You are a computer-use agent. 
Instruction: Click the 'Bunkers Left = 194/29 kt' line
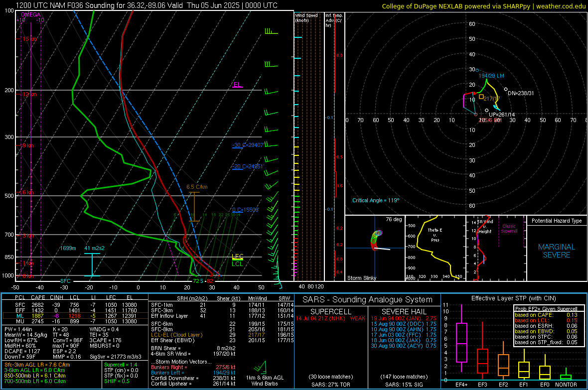click(x=193, y=373)
